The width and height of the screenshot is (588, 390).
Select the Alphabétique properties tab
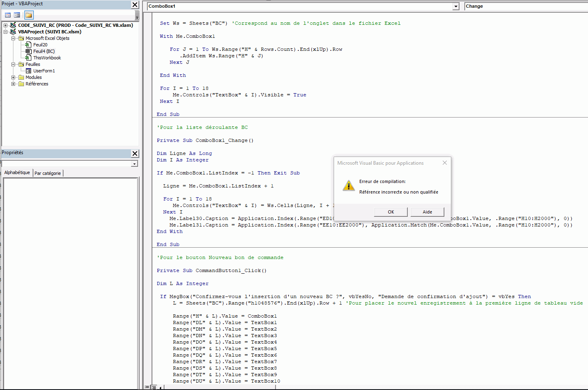pyautogui.click(x=17, y=172)
